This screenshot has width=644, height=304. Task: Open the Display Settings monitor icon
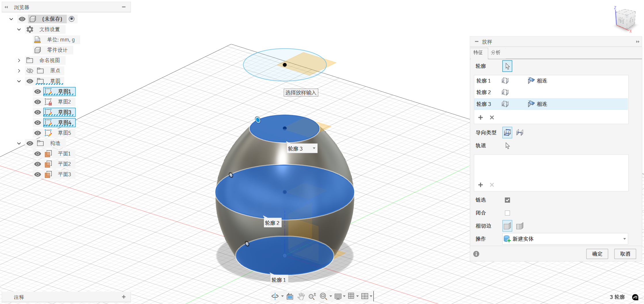coord(338,296)
